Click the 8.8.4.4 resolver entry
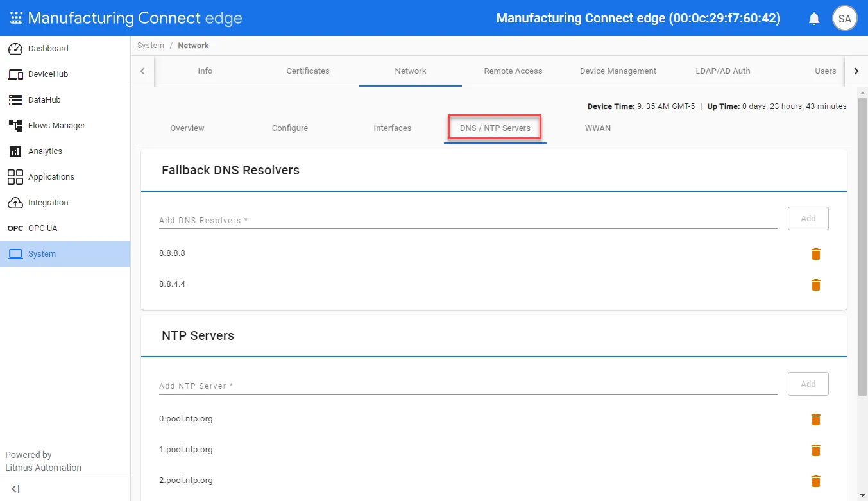868x501 pixels. 172,284
